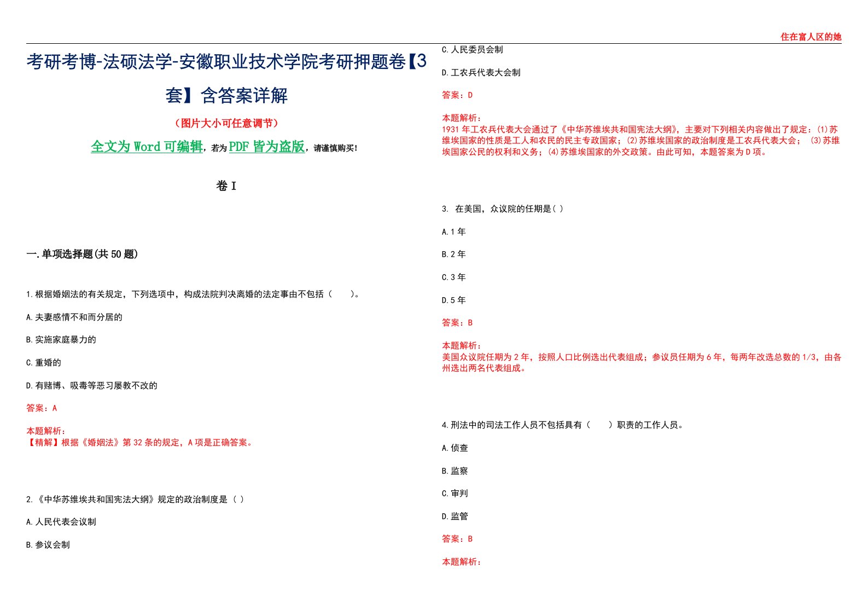Select option A.人民代表会议制
The image size is (868, 614).
tap(61, 522)
